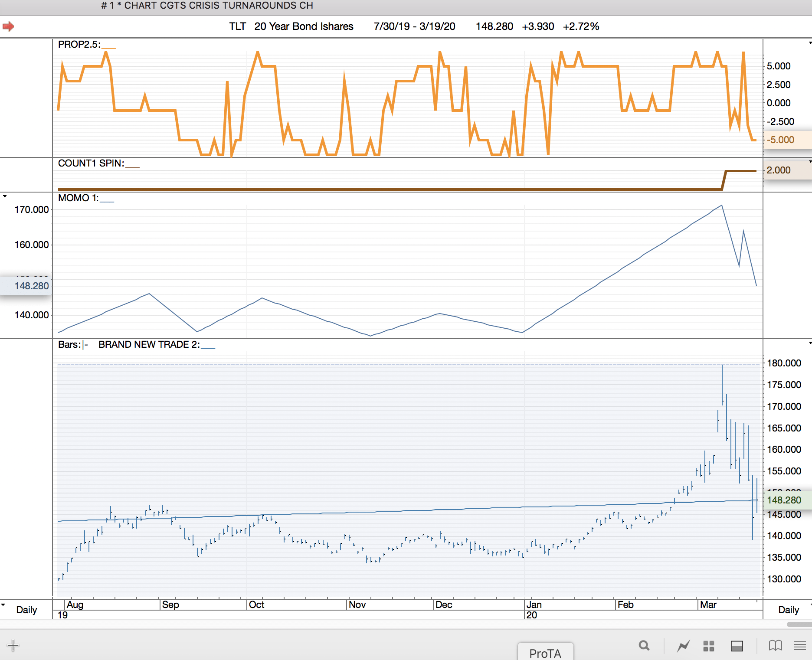Click the PROP2.5 indicator label
The height and width of the screenshot is (660, 812).
tap(79, 44)
